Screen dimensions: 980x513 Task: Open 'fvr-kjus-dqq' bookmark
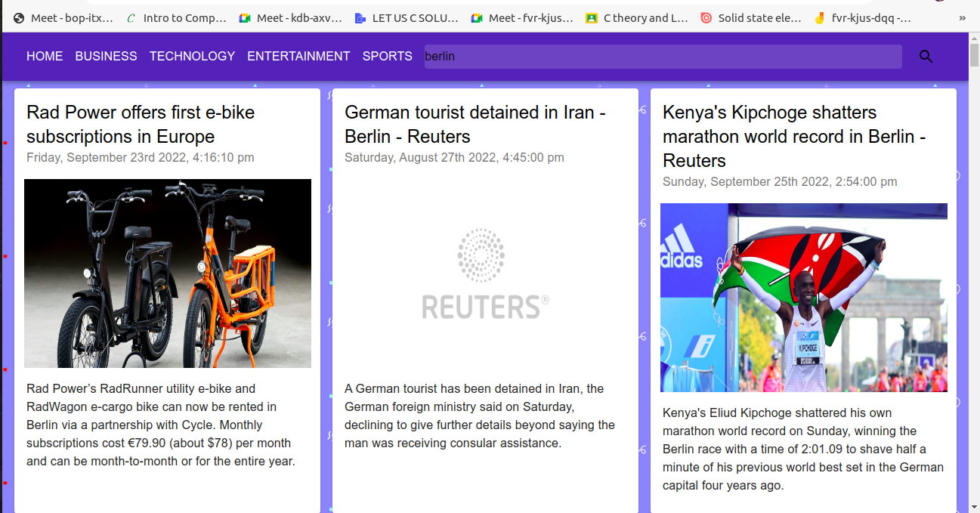coord(864,18)
